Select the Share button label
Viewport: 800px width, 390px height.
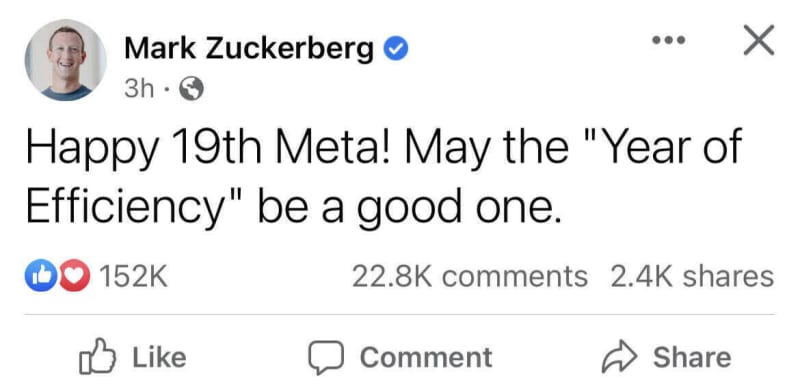[692, 357]
